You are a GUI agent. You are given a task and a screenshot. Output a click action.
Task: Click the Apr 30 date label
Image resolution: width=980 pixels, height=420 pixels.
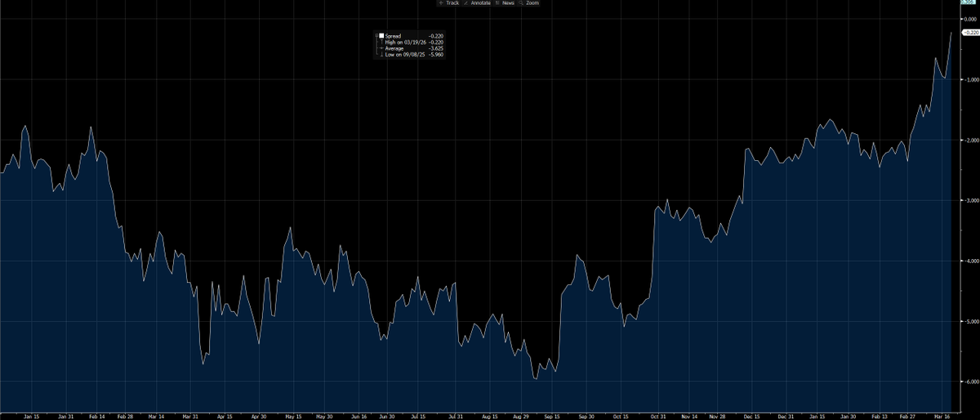tap(257, 416)
